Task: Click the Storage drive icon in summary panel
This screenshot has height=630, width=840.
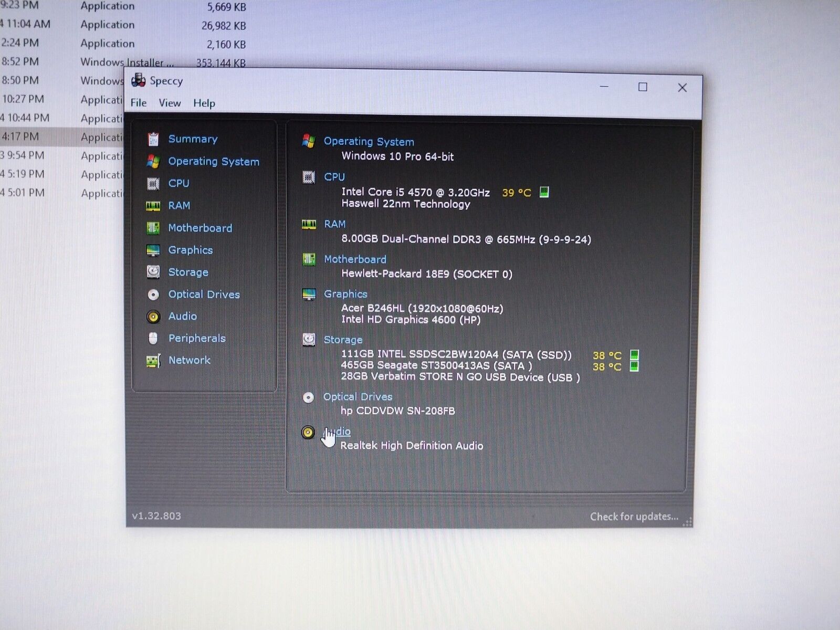Action: pos(309,340)
